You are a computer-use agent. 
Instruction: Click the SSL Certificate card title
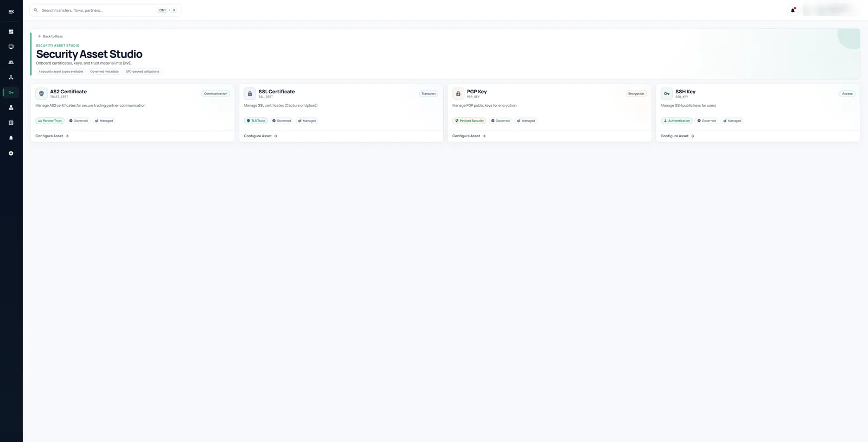click(x=277, y=92)
